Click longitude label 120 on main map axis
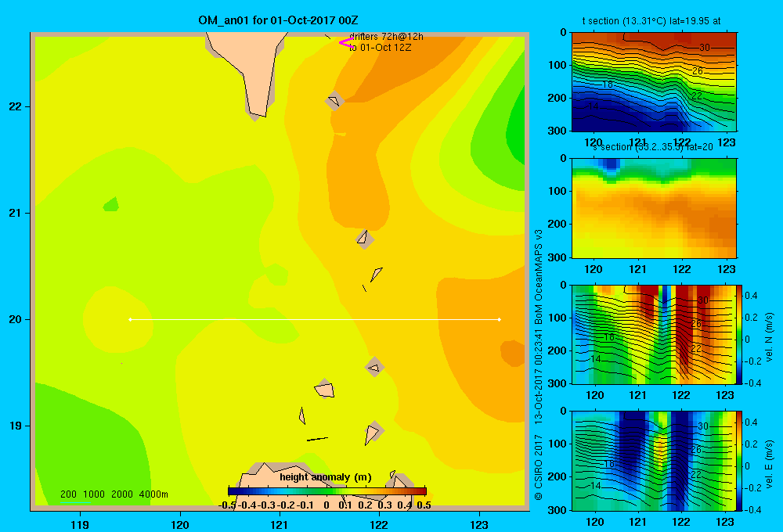The image size is (783, 532). (180, 524)
